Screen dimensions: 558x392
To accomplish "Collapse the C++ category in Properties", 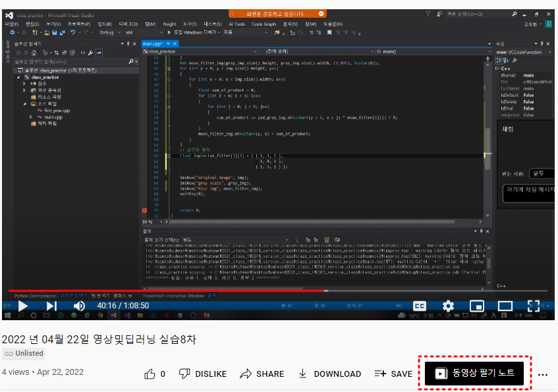I will (x=497, y=69).
